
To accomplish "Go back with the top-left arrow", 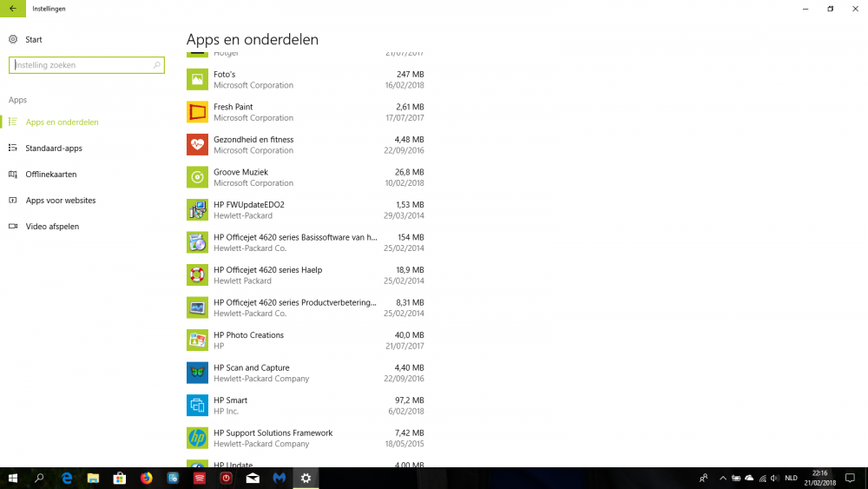I will click(x=13, y=9).
